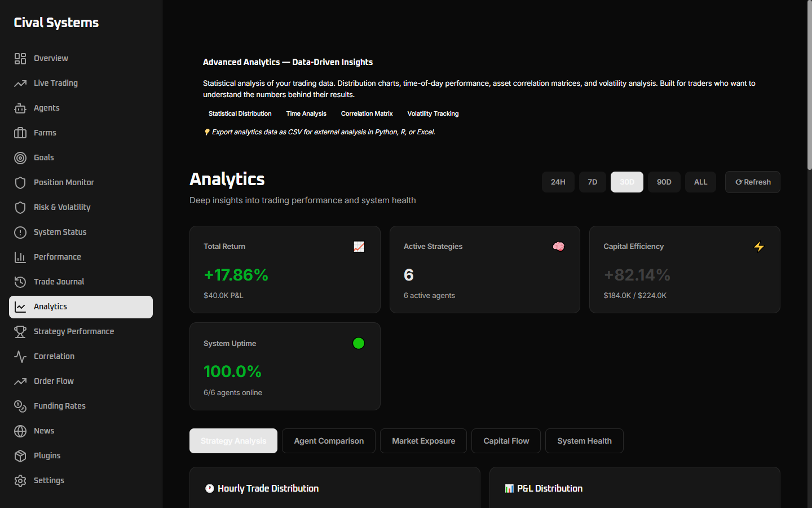Click the Cival Systems logo title
812x508 pixels.
[56, 23]
